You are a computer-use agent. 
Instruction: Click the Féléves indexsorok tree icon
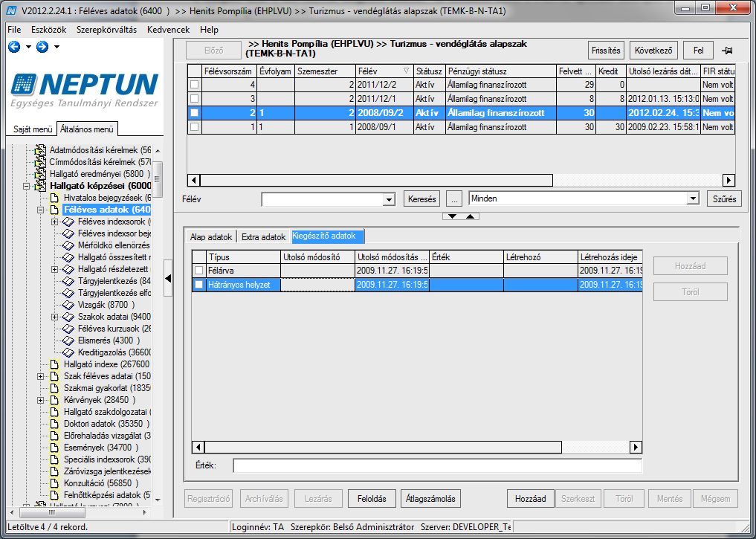coord(68,222)
